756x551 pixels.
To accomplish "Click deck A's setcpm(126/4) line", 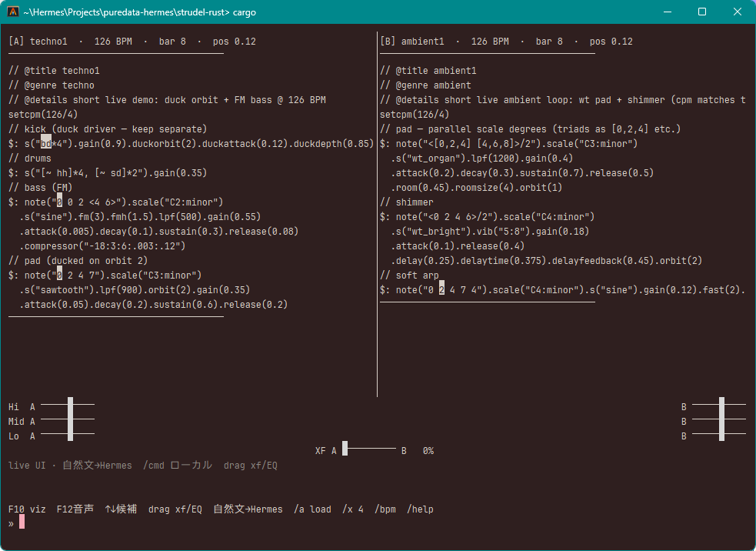I will tap(43, 115).
